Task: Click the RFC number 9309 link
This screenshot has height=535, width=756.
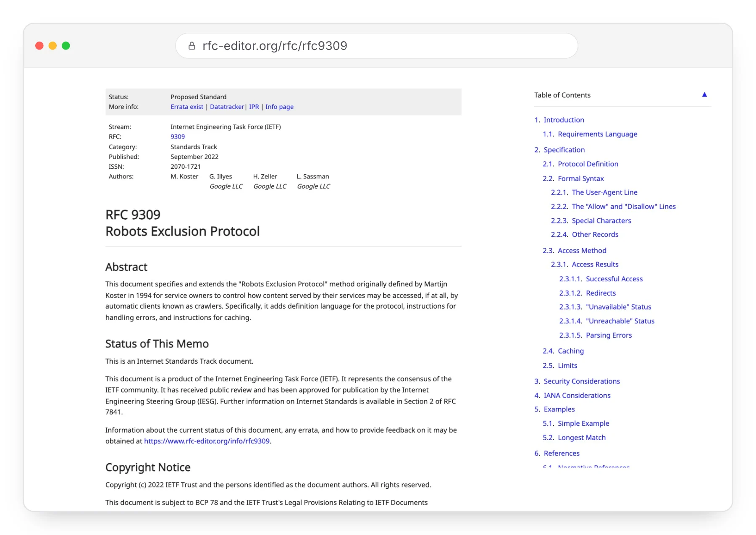Action: [x=178, y=136]
